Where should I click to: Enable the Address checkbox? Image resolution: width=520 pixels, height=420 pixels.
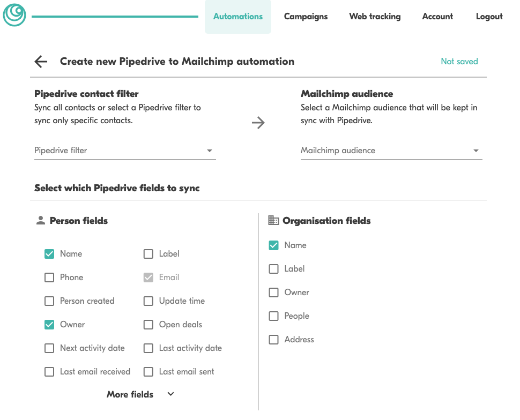[273, 340]
